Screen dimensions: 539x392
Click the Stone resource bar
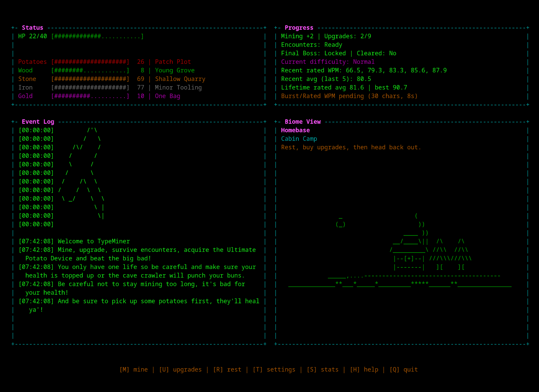90,79
